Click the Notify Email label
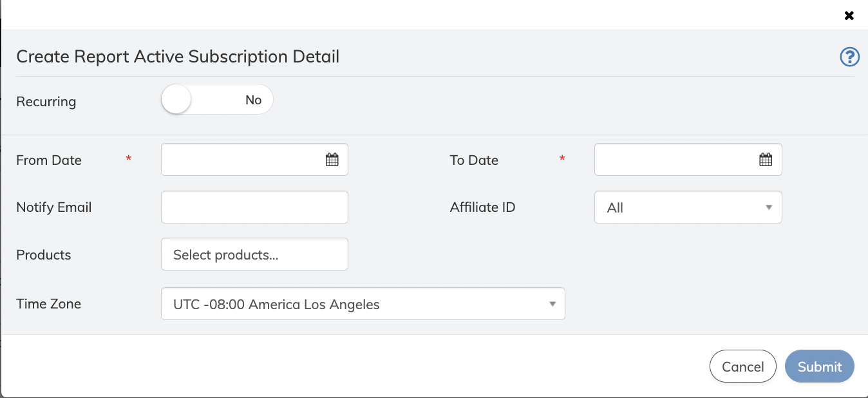This screenshot has width=868, height=398. (x=54, y=207)
